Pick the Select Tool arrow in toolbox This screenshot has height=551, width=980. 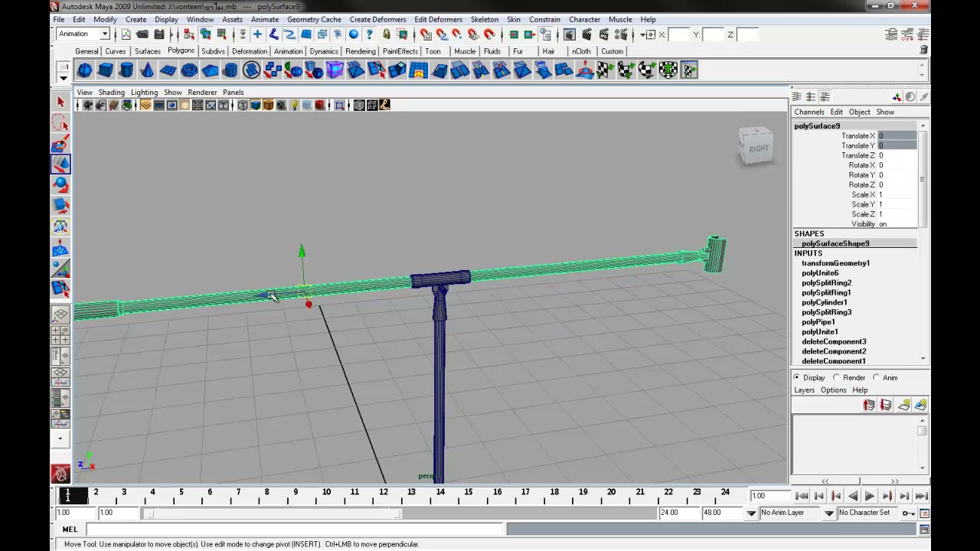click(60, 102)
